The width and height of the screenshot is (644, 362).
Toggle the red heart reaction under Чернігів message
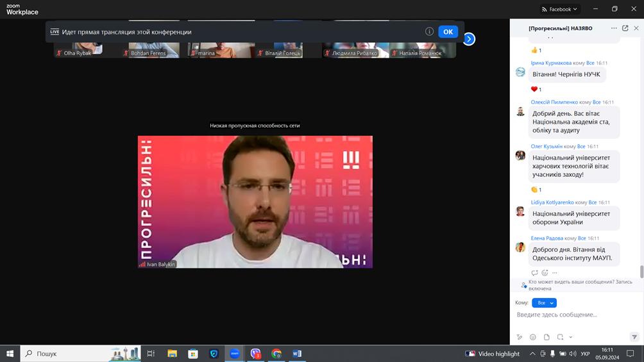pyautogui.click(x=537, y=89)
